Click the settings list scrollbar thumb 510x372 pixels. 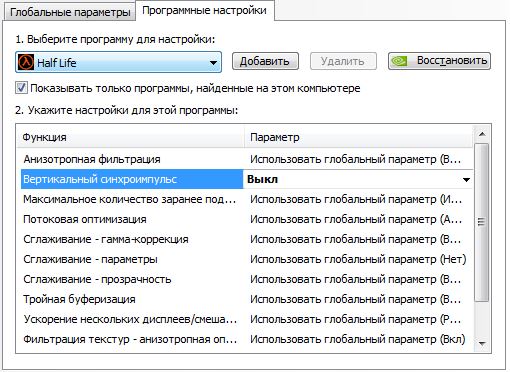(482, 222)
